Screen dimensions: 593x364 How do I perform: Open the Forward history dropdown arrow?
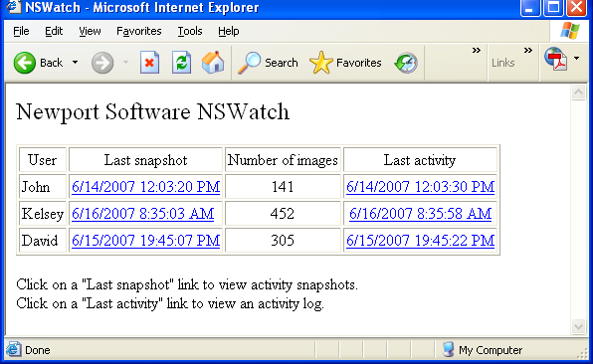tap(125, 62)
